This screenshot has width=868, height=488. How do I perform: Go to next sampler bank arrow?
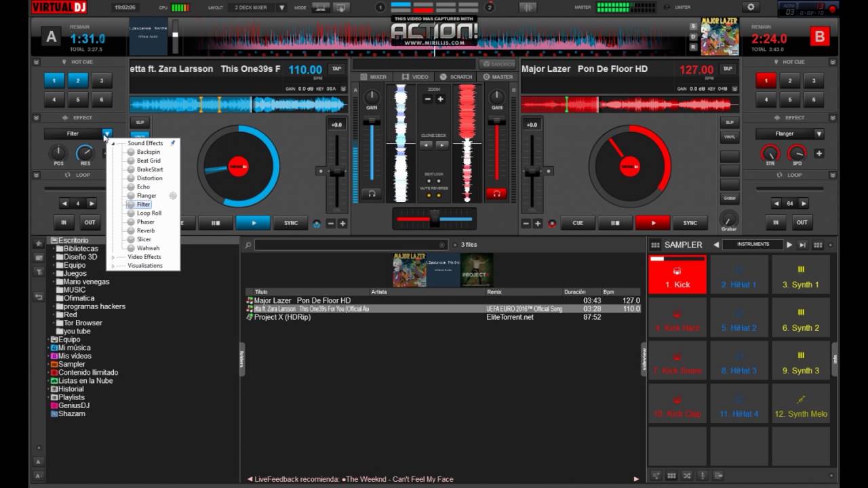pyautogui.click(x=789, y=245)
